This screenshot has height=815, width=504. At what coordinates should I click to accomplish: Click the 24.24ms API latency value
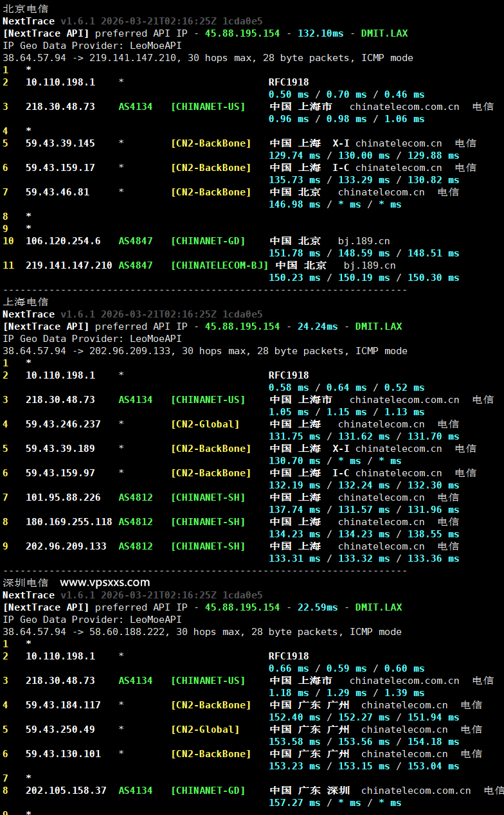(x=317, y=327)
